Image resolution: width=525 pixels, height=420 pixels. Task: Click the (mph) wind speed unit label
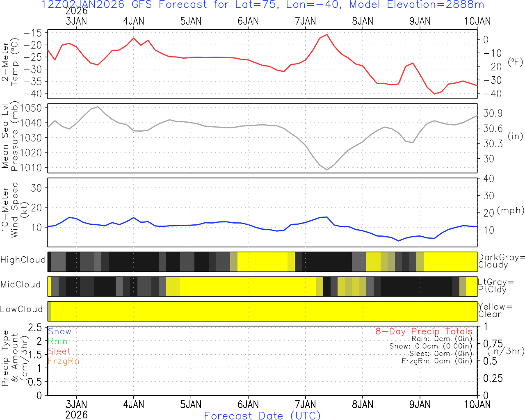510,210
